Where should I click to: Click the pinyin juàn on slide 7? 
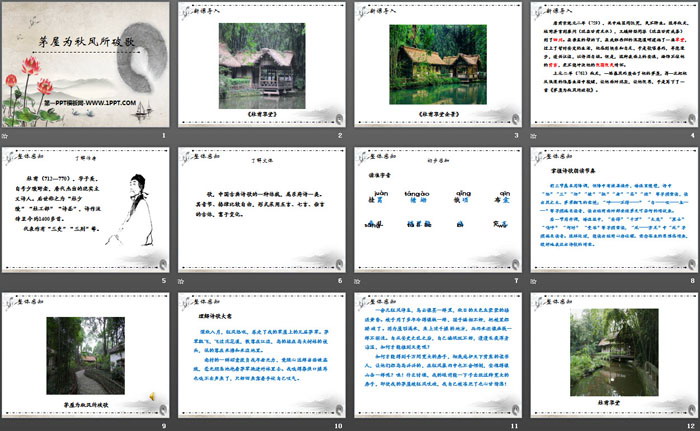[x=379, y=194]
